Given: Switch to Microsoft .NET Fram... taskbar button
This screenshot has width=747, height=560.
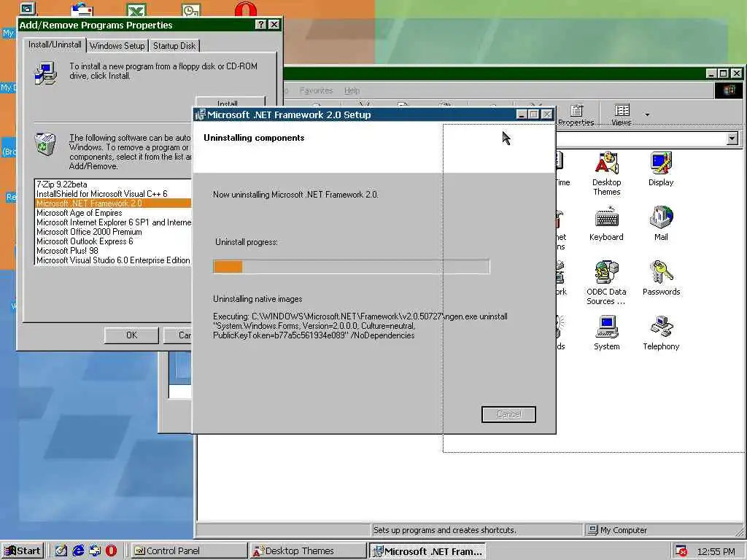Looking at the screenshot, I should point(427,551).
